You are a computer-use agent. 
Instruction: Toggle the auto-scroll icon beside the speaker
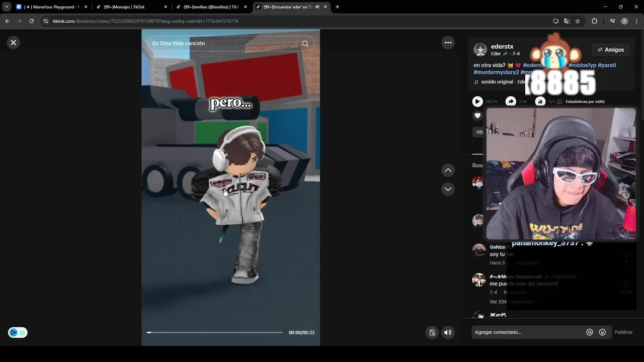pyautogui.click(x=432, y=332)
